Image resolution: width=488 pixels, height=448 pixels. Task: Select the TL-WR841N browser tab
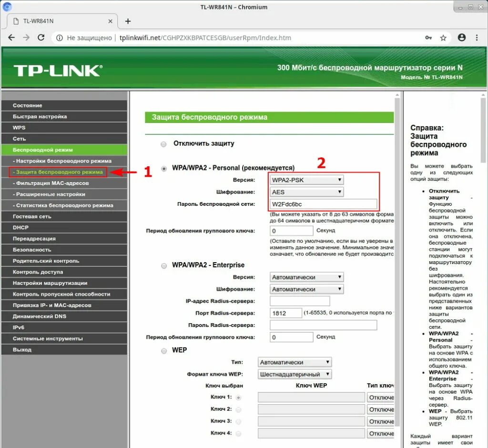tap(62, 21)
